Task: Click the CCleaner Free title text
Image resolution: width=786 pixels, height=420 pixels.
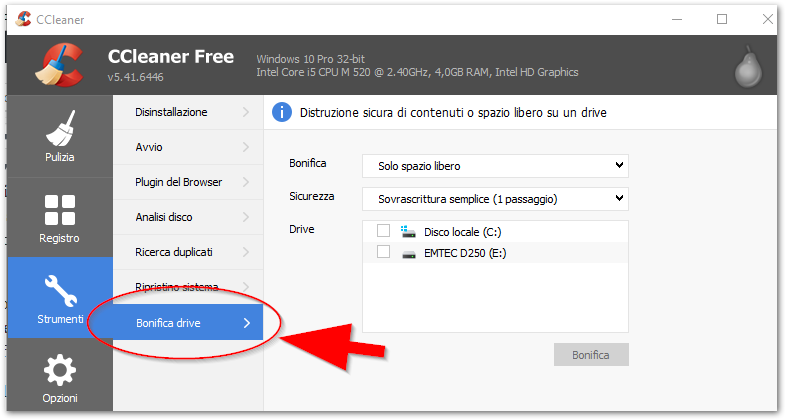Action: (x=171, y=57)
